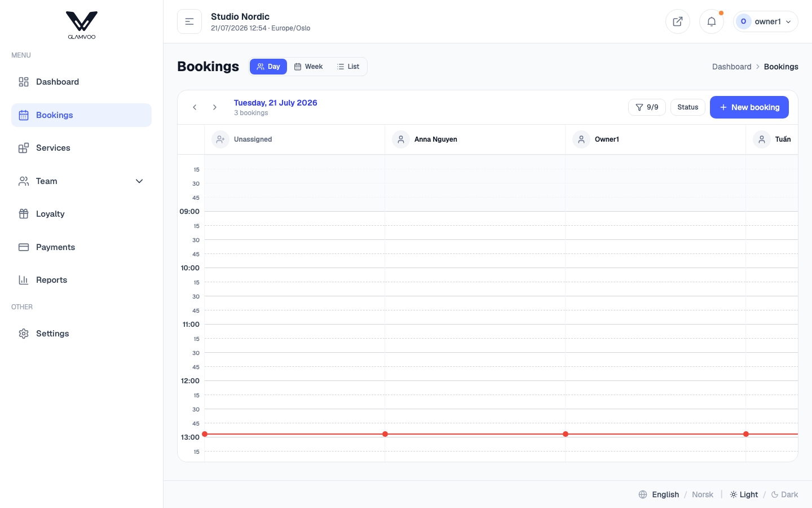Screen dimensions: 812x508
Task: Switch to List view tab
Action: pyautogui.click(x=348, y=67)
